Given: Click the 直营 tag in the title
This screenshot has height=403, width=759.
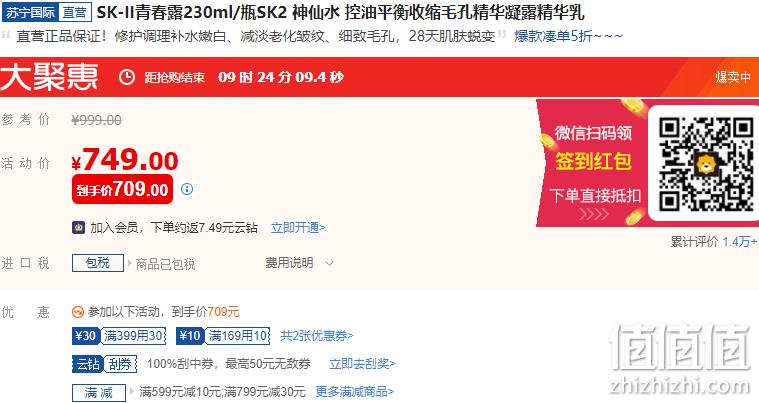Looking at the screenshot, I should (x=75, y=12).
